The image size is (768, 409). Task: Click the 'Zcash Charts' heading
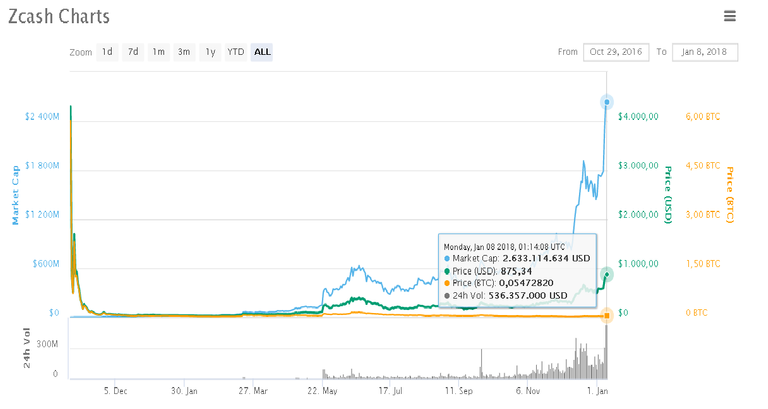(x=59, y=17)
